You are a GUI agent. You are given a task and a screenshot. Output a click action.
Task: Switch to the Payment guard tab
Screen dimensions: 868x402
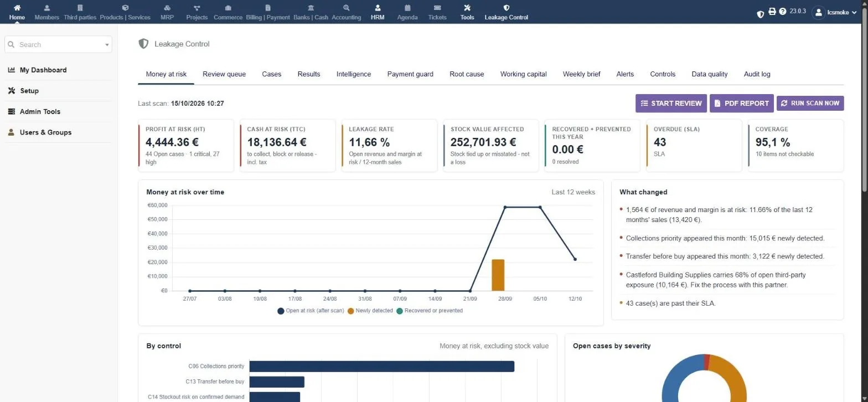[410, 74]
